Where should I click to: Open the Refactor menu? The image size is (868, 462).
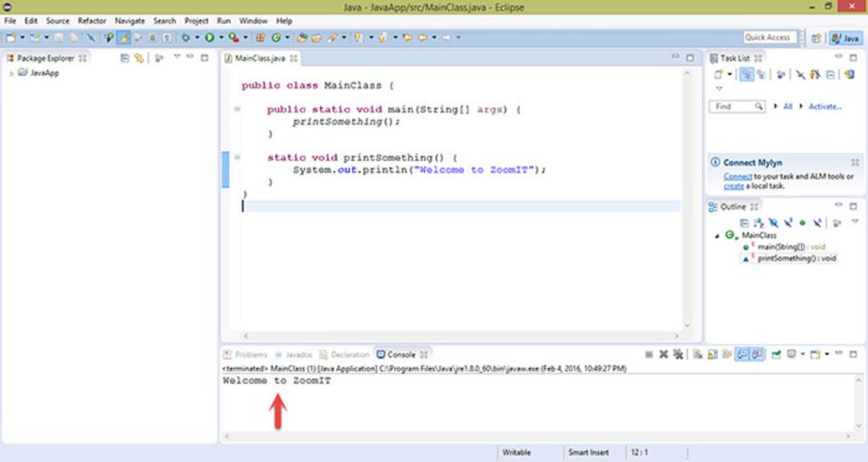click(x=92, y=21)
